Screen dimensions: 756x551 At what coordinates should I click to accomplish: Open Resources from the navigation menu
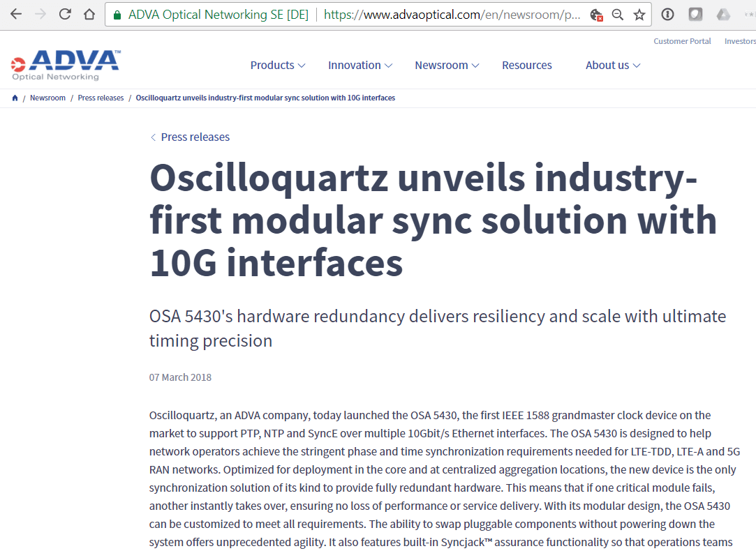point(527,65)
